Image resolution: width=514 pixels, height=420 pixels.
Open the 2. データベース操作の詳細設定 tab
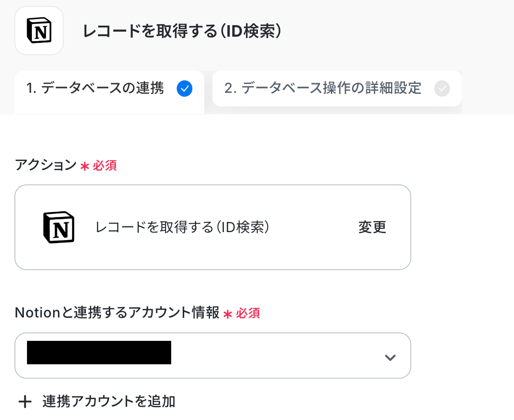point(323,88)
